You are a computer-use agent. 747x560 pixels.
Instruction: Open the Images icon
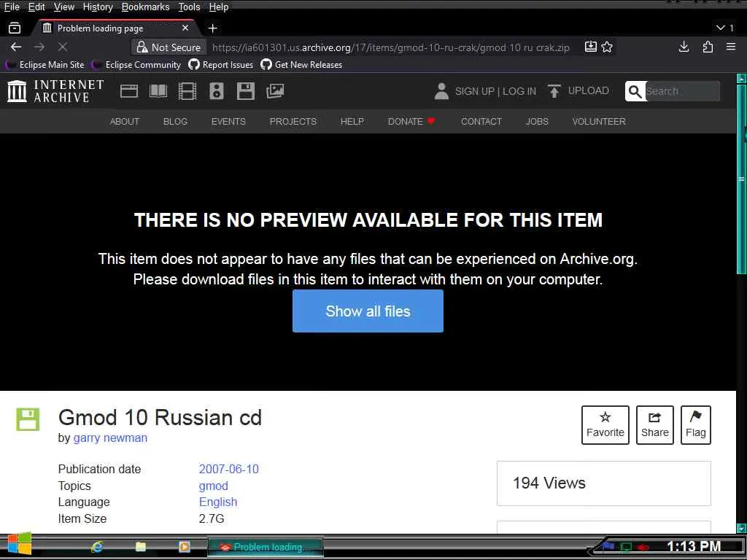tap(275, 91)
